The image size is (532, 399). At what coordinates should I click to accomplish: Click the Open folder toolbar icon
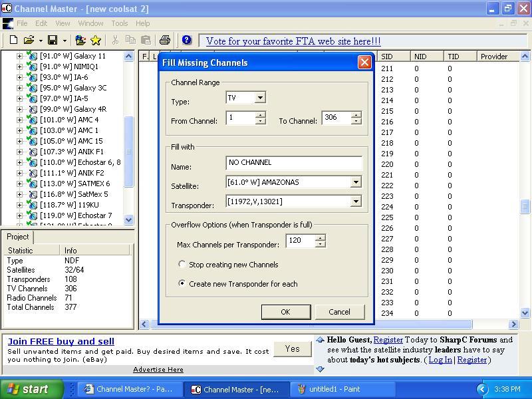[29, 40]
